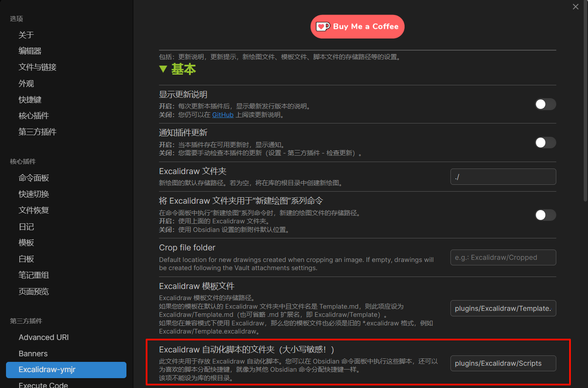588x388 pixels.
Task: Click the Crop file folder input field
Action: pos(503,258)
